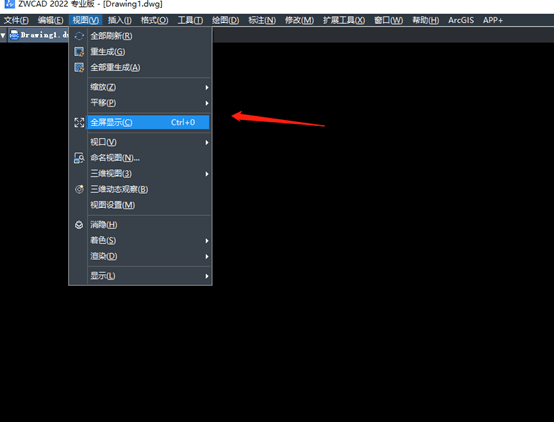The height and width of the screenshot is (422, 554).
Task: Expand the Viewports (视口) submenu arrow
Action: pos(207,142)
